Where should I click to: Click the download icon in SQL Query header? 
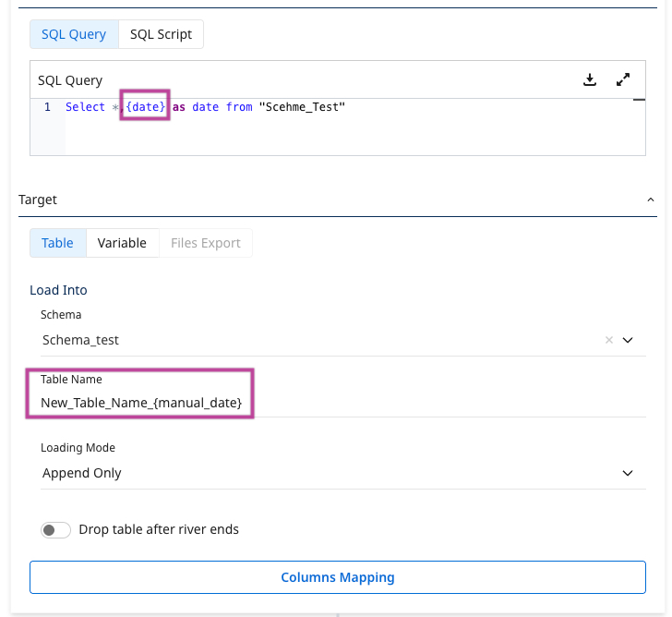click(x=590, y=80)
